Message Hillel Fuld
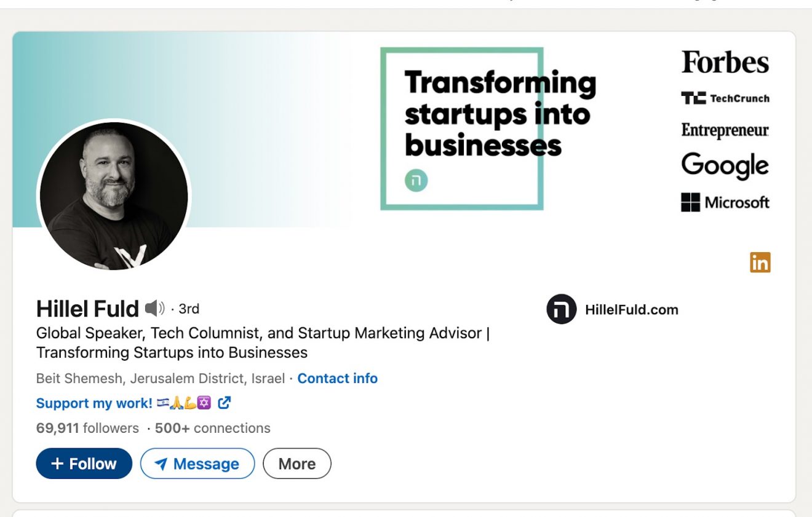The image size is (812, 517). coord(197,464)
